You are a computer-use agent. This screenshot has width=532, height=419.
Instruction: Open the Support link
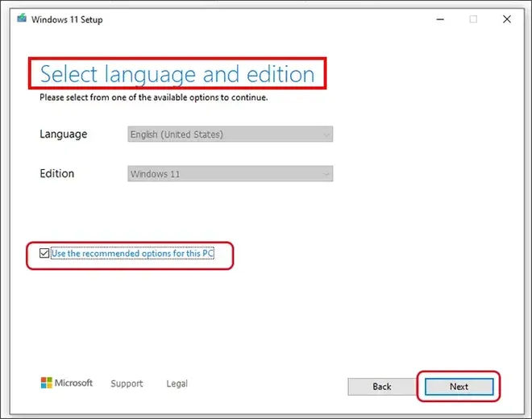[x=127, y=384]
